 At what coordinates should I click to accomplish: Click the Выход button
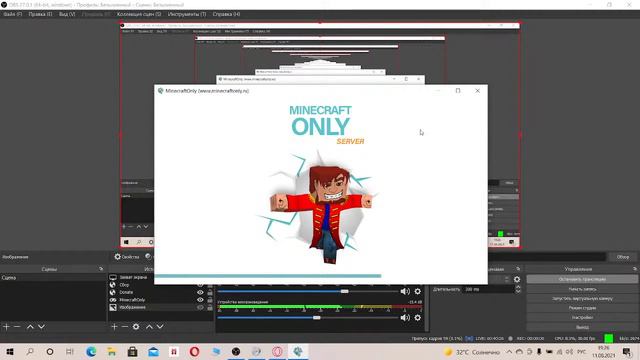click(x=582, y=327)
